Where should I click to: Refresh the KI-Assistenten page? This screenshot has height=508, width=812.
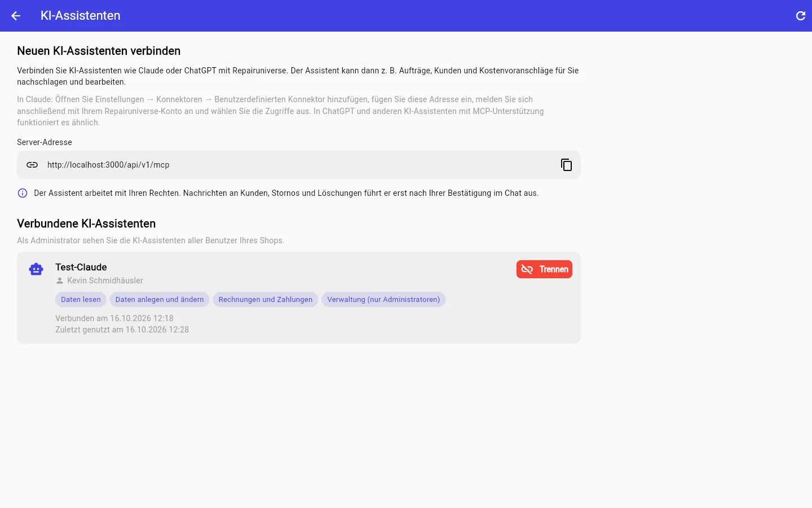(x=800, y=16)
